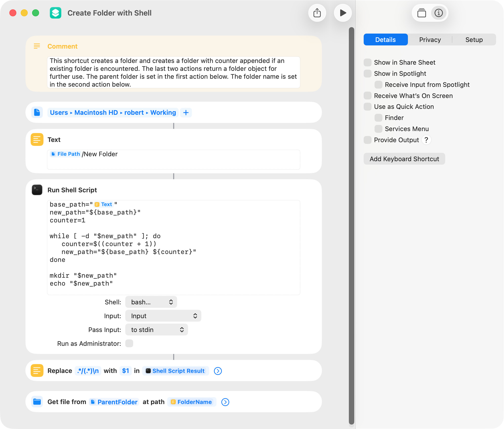Expand the Replace Text action options

point(218,371)
